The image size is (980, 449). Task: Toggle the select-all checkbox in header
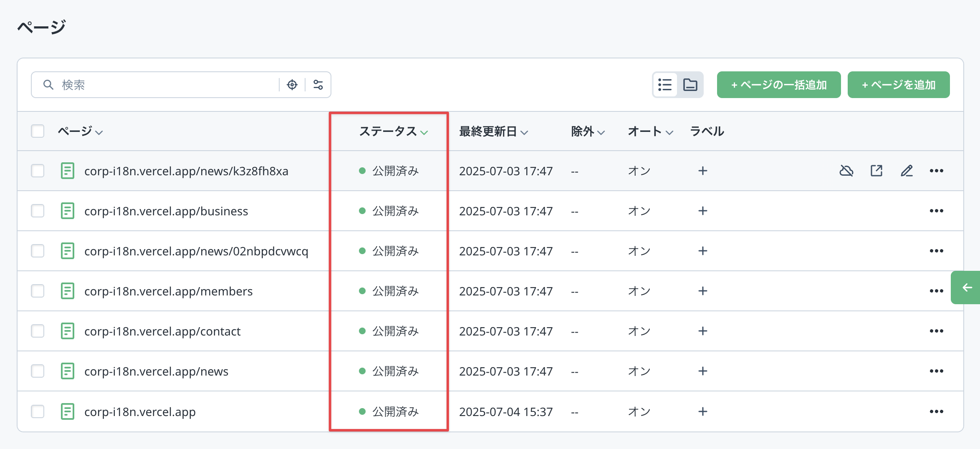[x=38, y=131]
